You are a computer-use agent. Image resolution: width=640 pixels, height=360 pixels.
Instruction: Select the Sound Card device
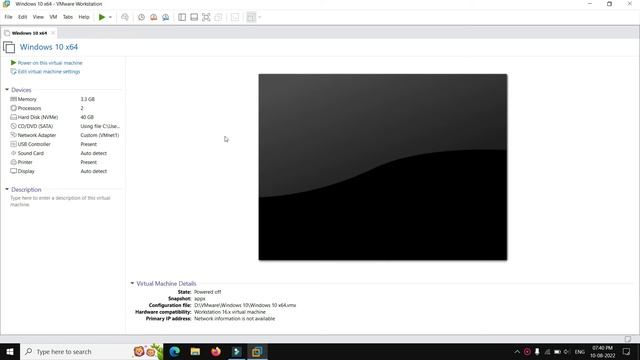[64, 153]
